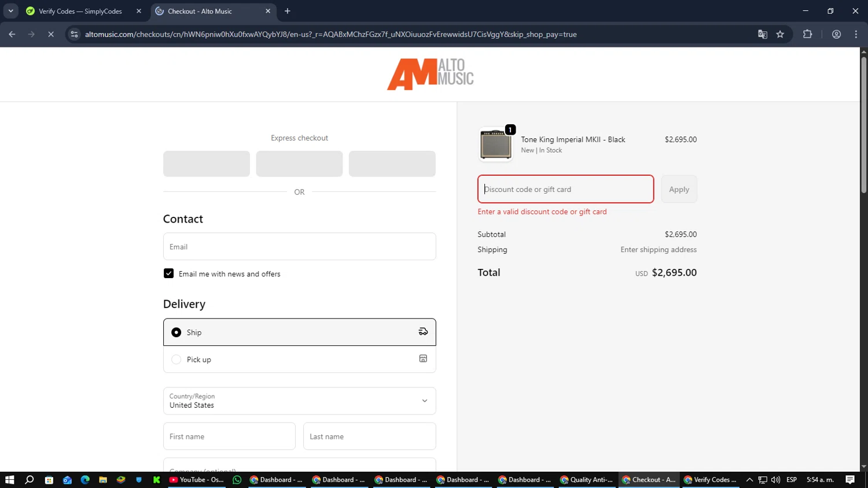Uncheck Email me with news and offers
This screenshot has width=868, height=488.
coord(168,273)
